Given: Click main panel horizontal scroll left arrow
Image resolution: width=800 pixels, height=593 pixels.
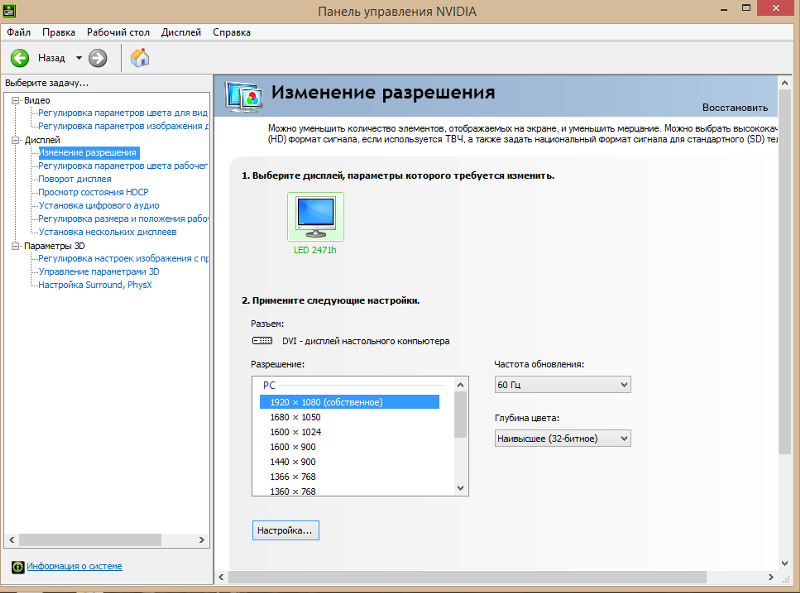Looking at the screenshot, I should point(221,577).
